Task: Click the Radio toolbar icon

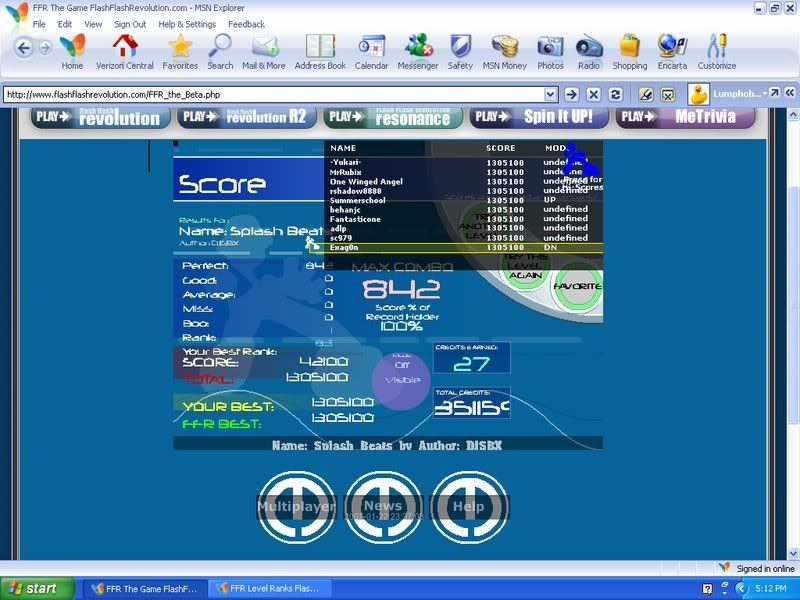Action: [589, 48]
